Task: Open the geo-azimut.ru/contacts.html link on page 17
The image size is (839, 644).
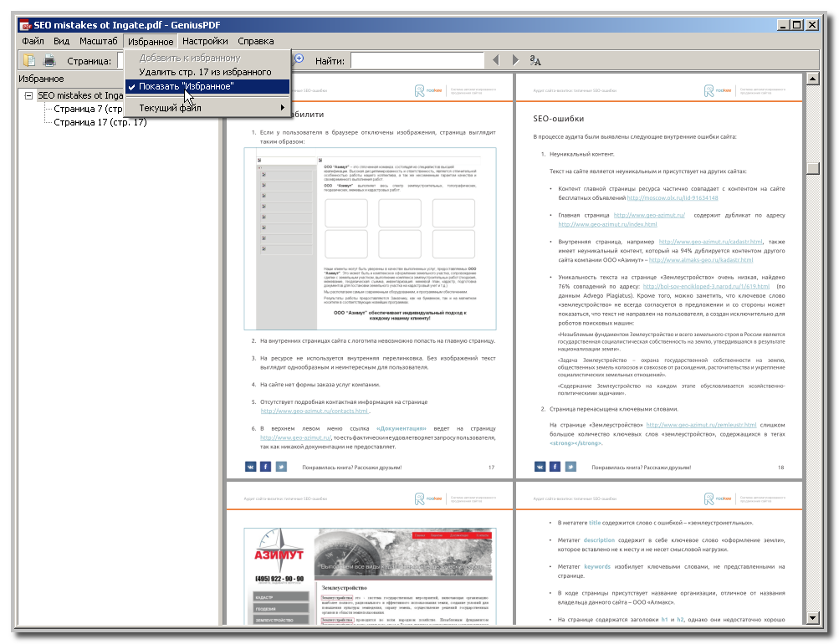Action: (315, 411)
